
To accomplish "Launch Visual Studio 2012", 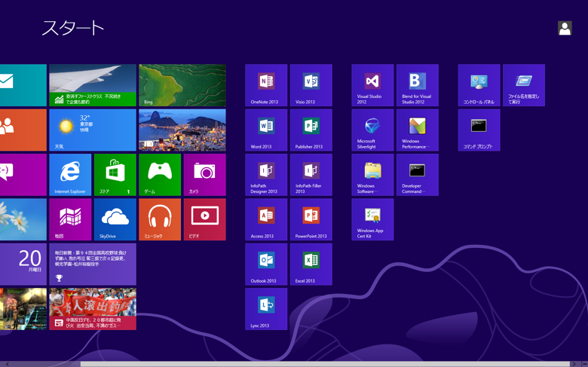I will click(x=372, y=85).
